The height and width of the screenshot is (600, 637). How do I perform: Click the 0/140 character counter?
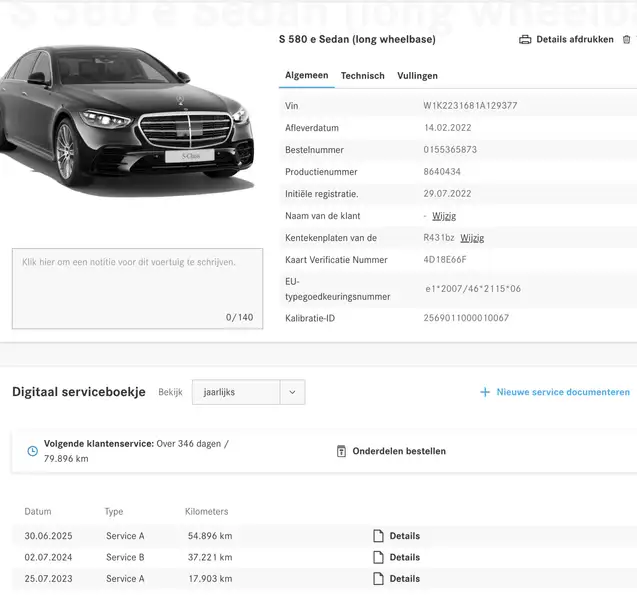click(x=239, y=317)
